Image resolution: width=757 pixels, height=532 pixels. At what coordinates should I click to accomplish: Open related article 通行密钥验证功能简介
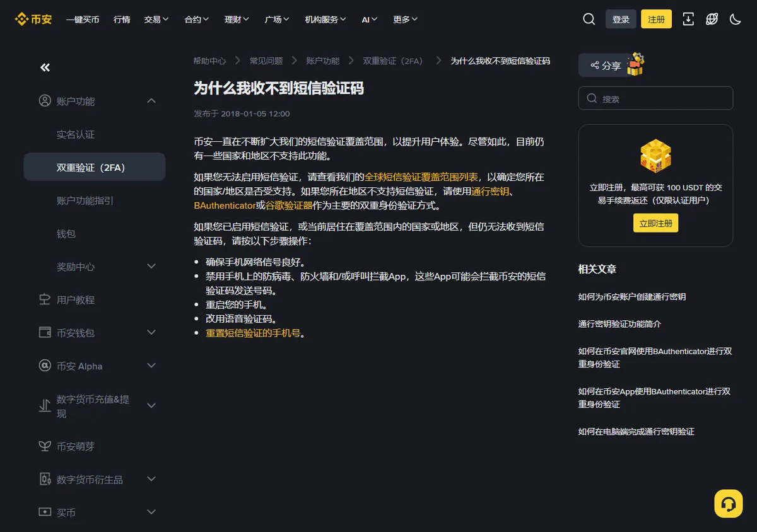[x=619, y=323]
